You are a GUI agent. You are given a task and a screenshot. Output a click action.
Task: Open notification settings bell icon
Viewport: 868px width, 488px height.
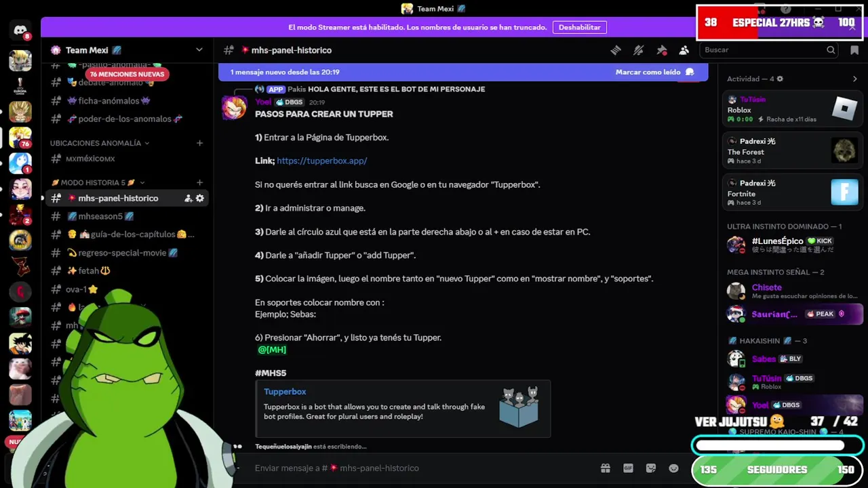click(638, 50)
